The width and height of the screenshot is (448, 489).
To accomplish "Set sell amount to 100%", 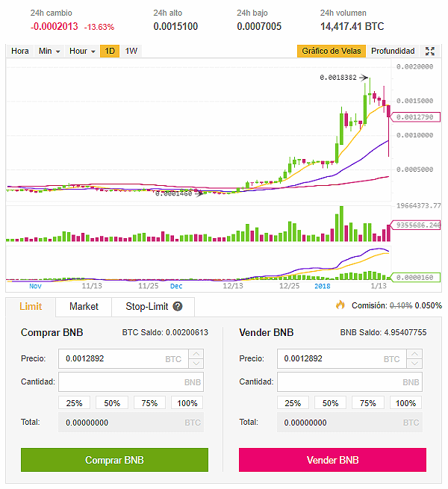I will pos(405,403).
